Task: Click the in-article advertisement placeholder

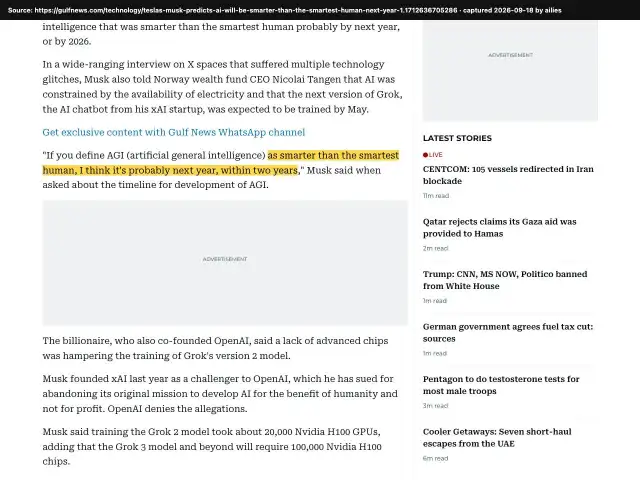Action: pos(225,263)
